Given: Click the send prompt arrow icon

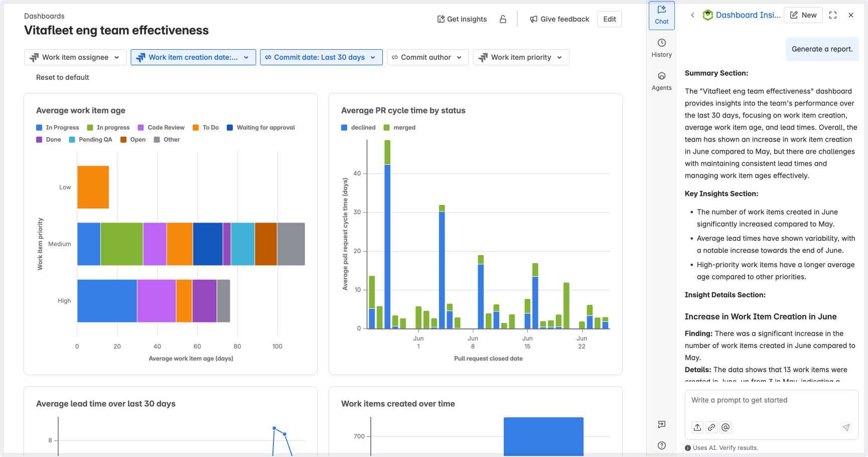Looking at the screenshot, I should tap(846, 427).
